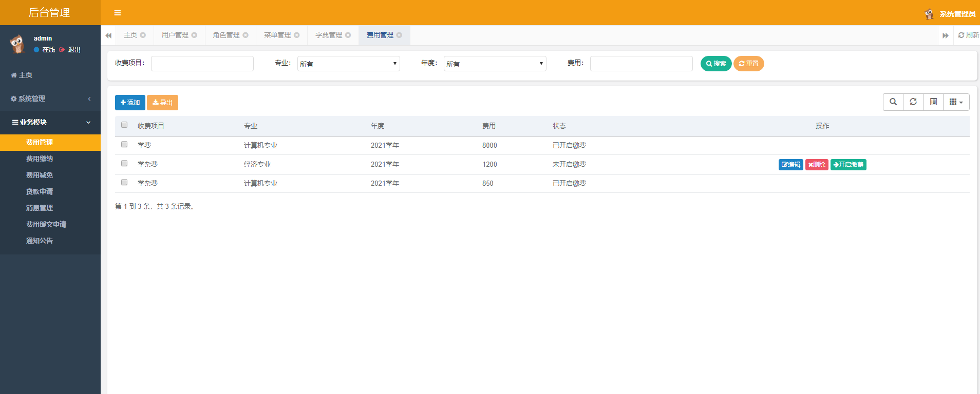Viewport: 980px width, 394px height.
Task: Open 费用管理 in the sidebar
Action: (x=50, y=142)
